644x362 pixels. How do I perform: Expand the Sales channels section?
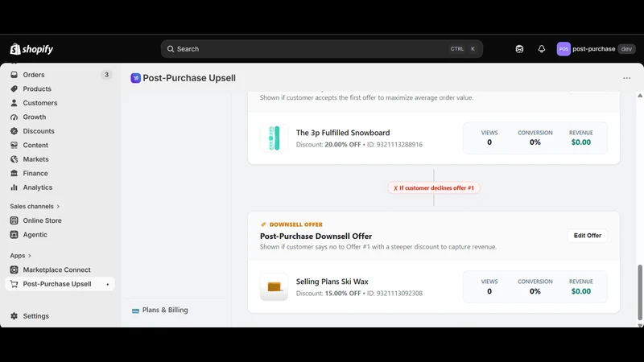pos(35,206)
